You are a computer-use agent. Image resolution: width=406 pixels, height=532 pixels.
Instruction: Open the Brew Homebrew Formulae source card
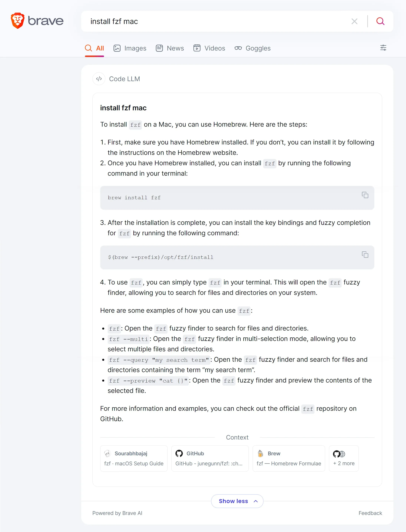[x=289, y=458]
